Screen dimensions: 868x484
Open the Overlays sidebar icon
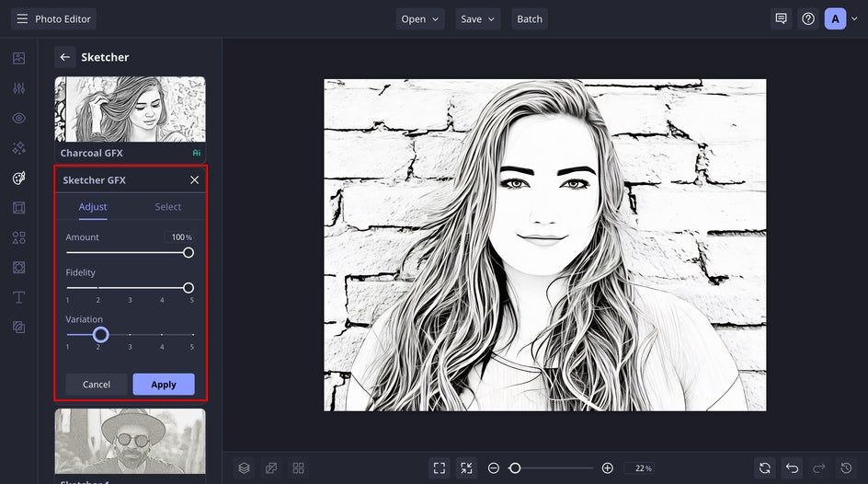18,268
